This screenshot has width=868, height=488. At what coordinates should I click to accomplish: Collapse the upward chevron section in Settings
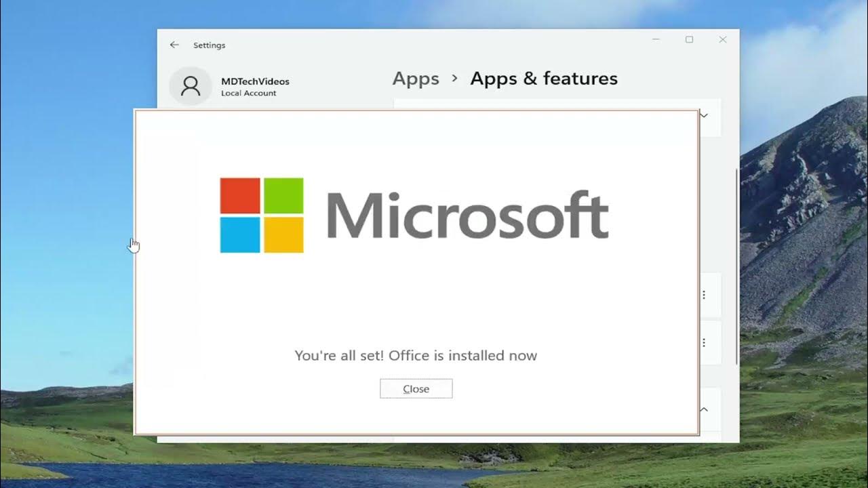click(x=704, y=409)
